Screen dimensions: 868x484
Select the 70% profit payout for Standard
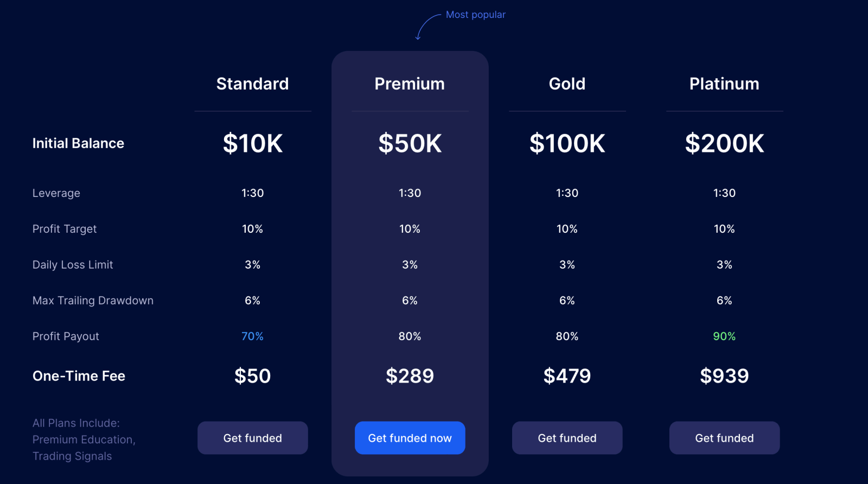[252, 336]
